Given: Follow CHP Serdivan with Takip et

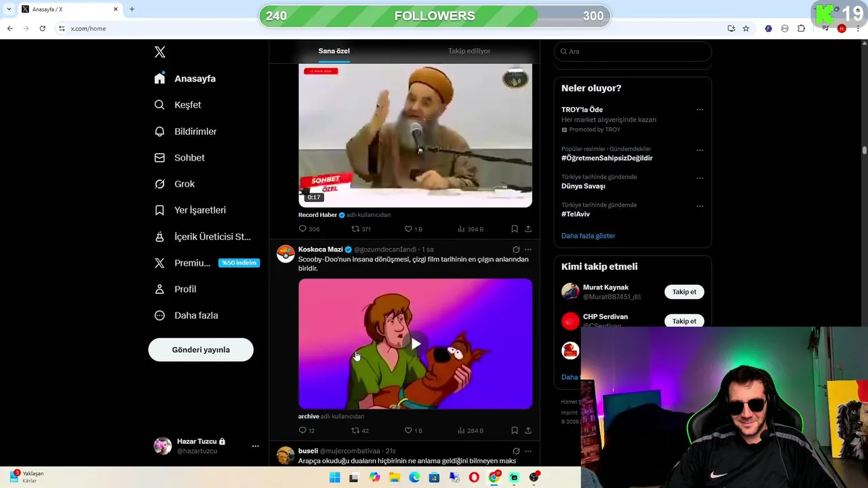Looking at the screenshot, I should [x=684, y=321].
